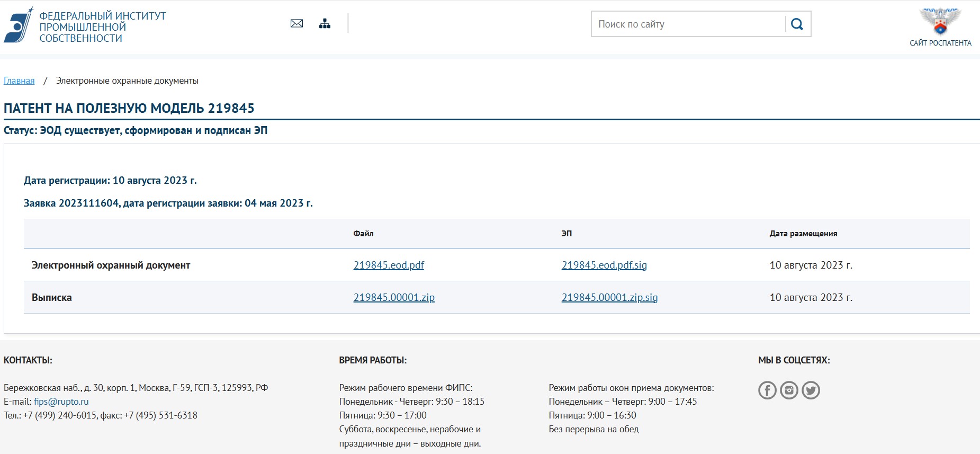Select the 'Выписка' table row label
The image size is (980, 454).
pos(52,298)
